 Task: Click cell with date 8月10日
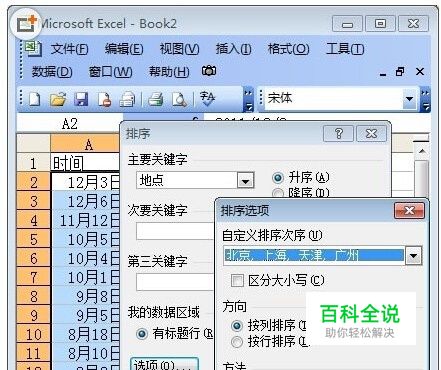(x=85, y=353)
